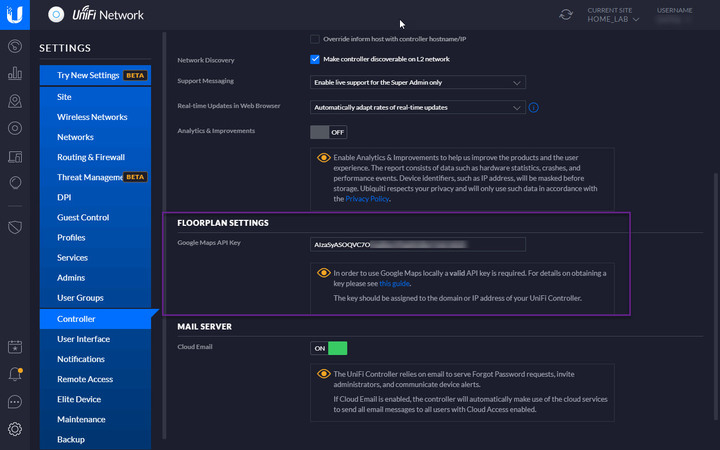Viewport: 720px width, 450px height.
Task: Select the Controller settings item
Action: click(x=96, y=319)
